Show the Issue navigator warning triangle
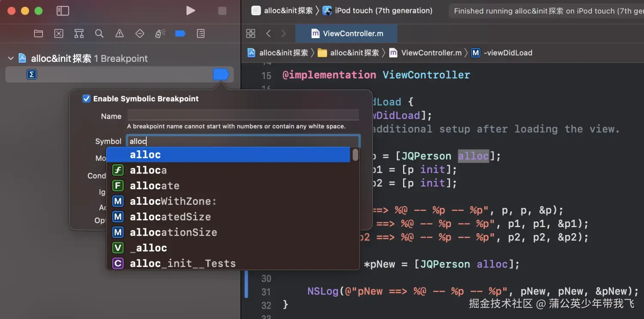Image resolution: width=644 pixels, height=319 pixels. [x=120, y=33]
